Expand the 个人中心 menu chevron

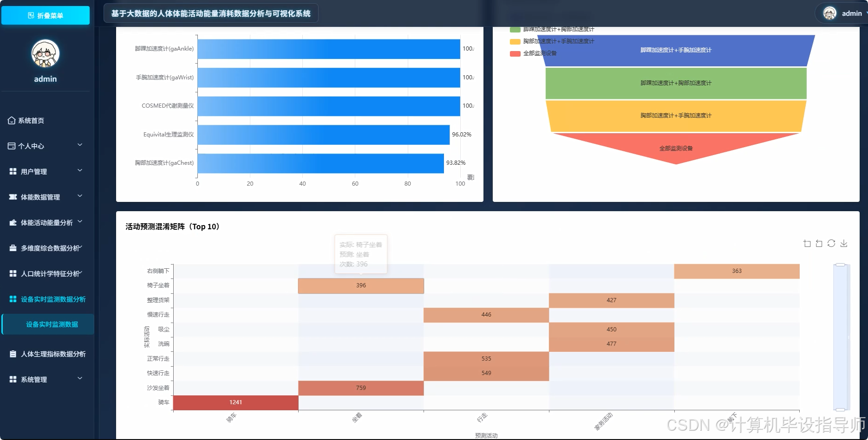80,145
